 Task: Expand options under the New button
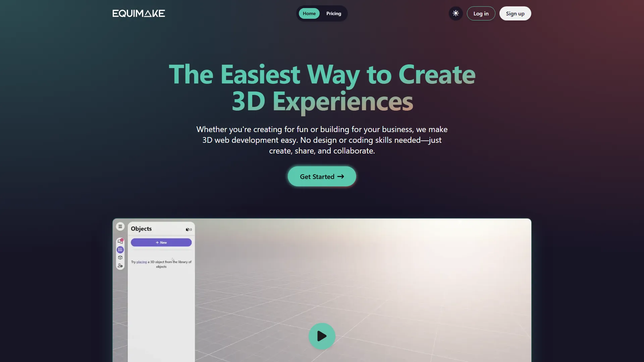click(x=161, y=242)
